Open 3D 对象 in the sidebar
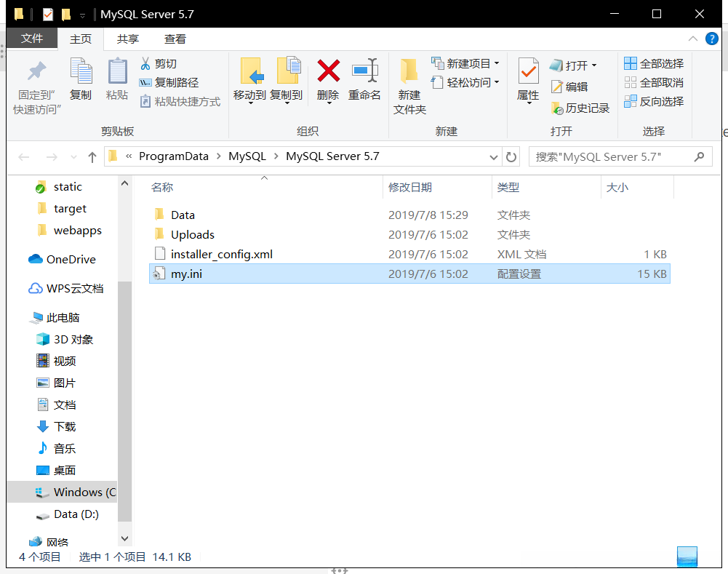 point(65,340)
